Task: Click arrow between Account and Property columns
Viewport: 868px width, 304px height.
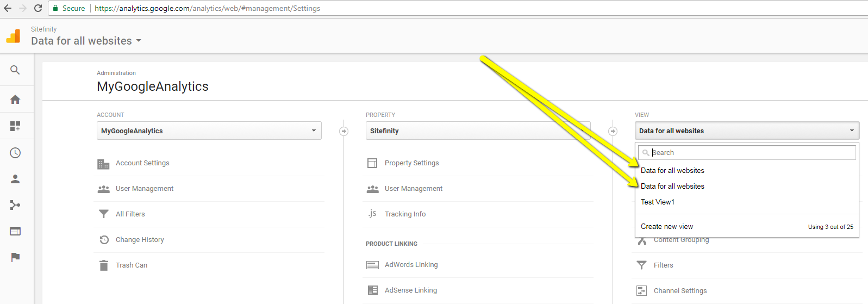Action: pos(344,131)
